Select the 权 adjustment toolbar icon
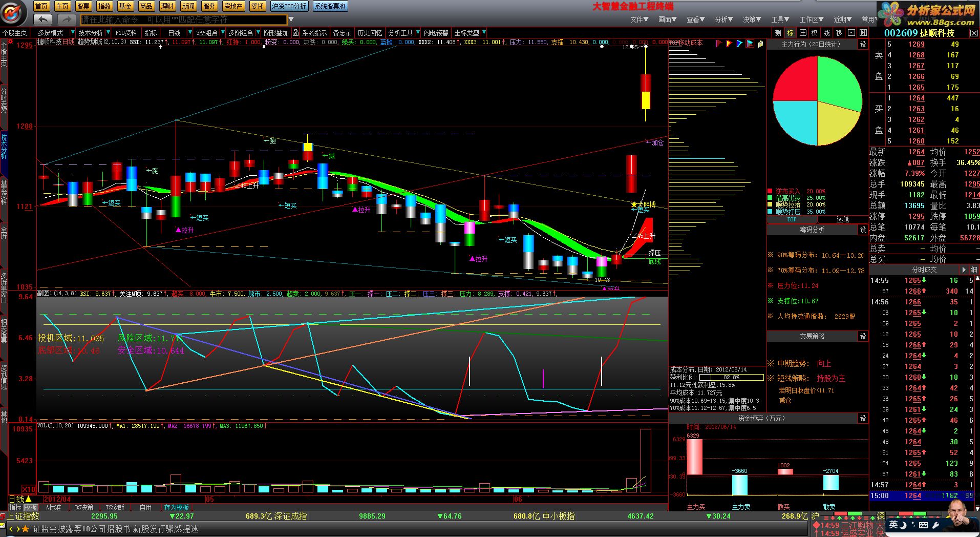 click(x=814, y=32)
